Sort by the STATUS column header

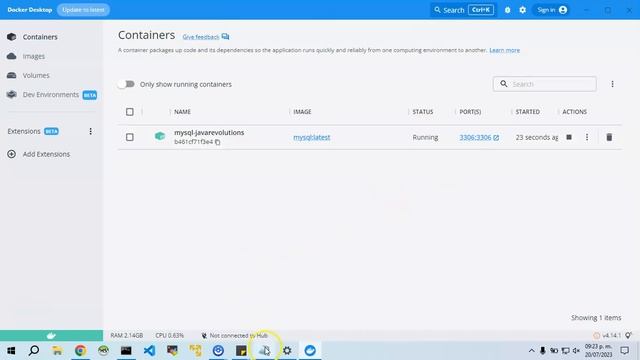[x=423, y=112]
